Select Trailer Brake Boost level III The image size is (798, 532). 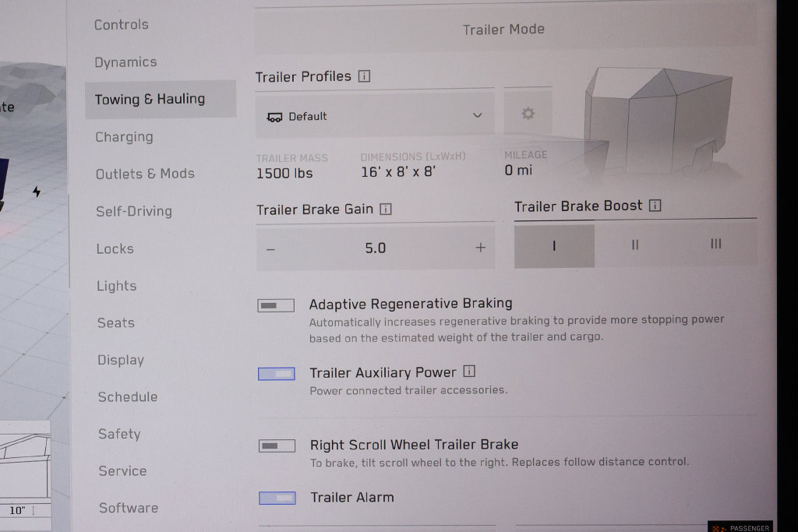tap(716, 244)
